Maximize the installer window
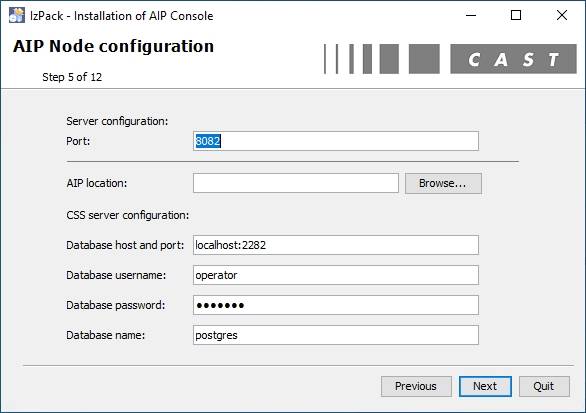This screenshot has width=586, height=413. coord(516,15)
